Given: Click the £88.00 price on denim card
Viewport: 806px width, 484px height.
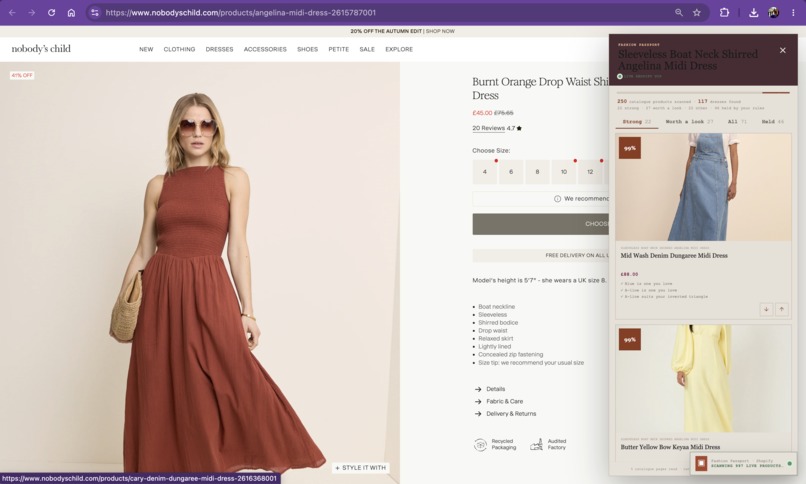Looking at the screenshot, I should [x=629, y=274].
